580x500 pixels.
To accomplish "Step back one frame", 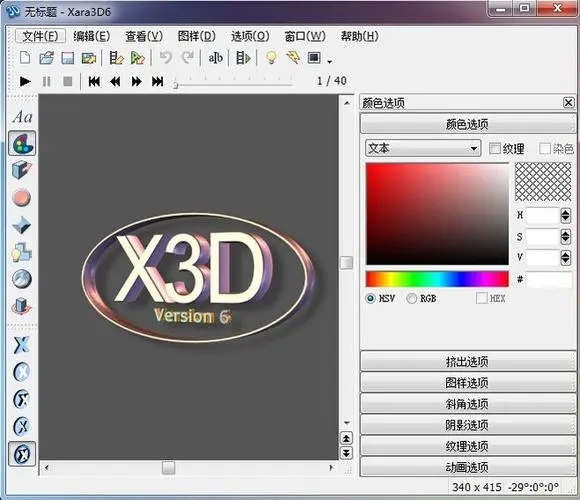I will (x=115, y=81).
